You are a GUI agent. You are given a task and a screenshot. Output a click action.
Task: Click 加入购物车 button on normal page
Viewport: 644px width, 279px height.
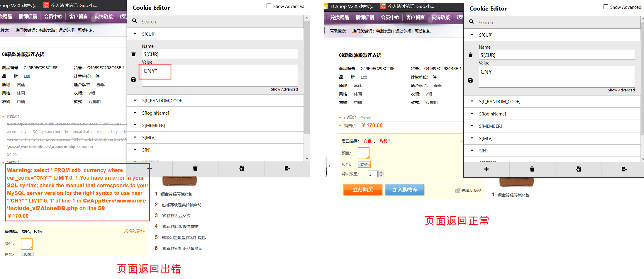405,190
